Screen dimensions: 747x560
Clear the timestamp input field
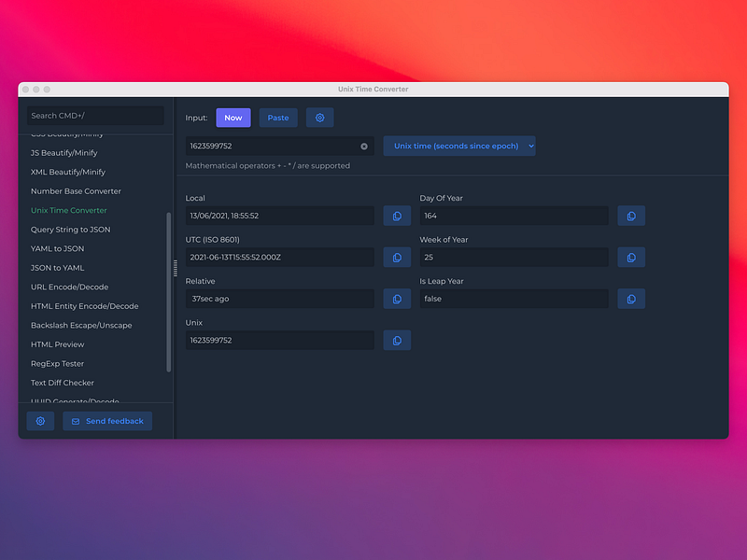click(x=364, y=147)
